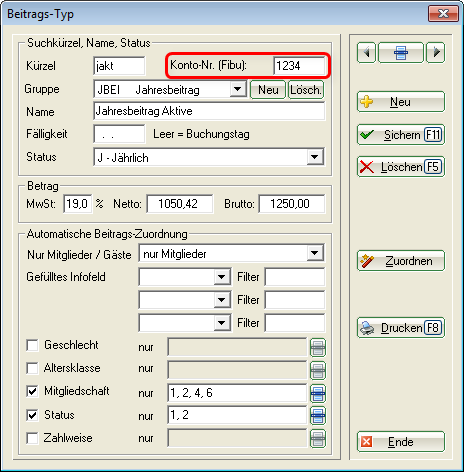Click Lösch. button beside Gruppe

click(306, 90)
